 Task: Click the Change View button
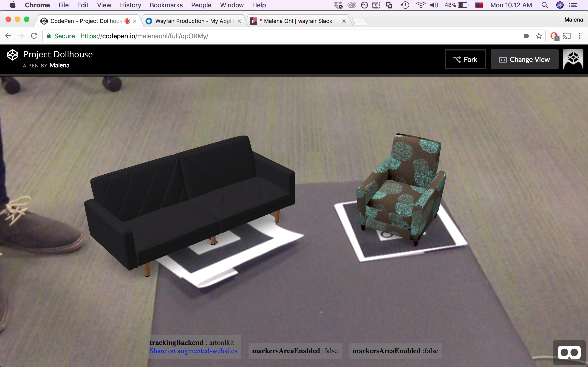tap(524, 59)
